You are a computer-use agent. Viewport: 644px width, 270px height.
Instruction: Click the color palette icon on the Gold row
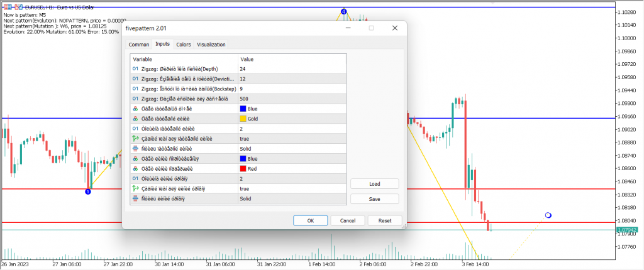coord(135,118)
